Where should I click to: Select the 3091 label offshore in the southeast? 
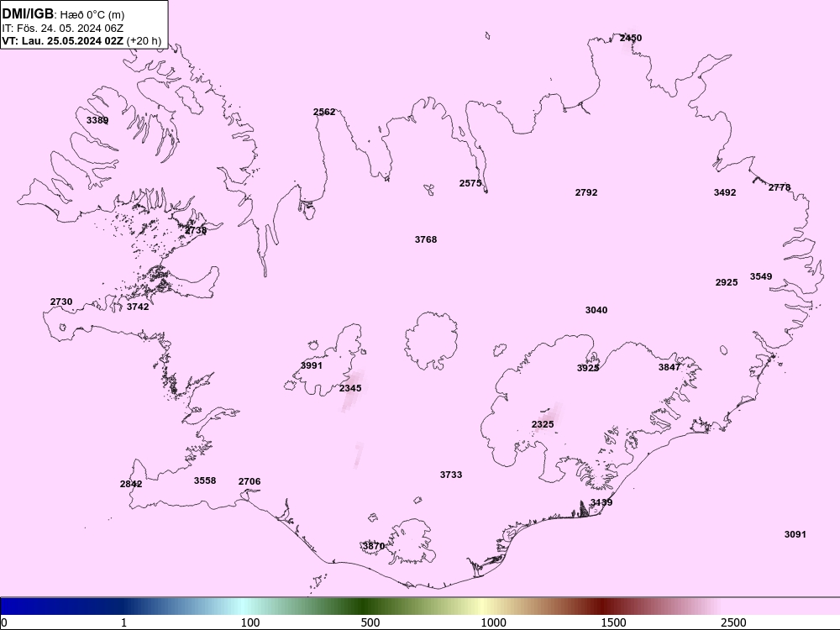coord(795,533)
